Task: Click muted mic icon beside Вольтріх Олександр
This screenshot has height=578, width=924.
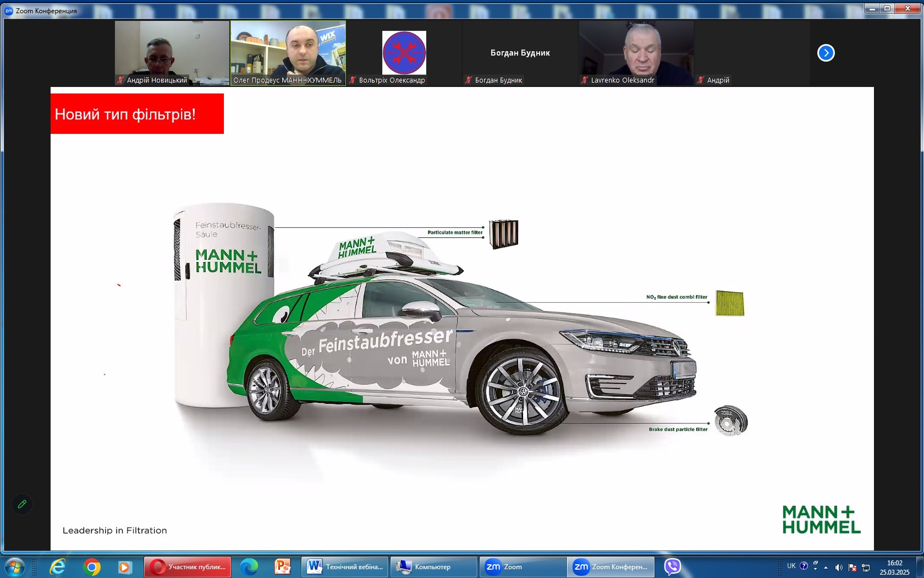Action: (x=353, y=80)
